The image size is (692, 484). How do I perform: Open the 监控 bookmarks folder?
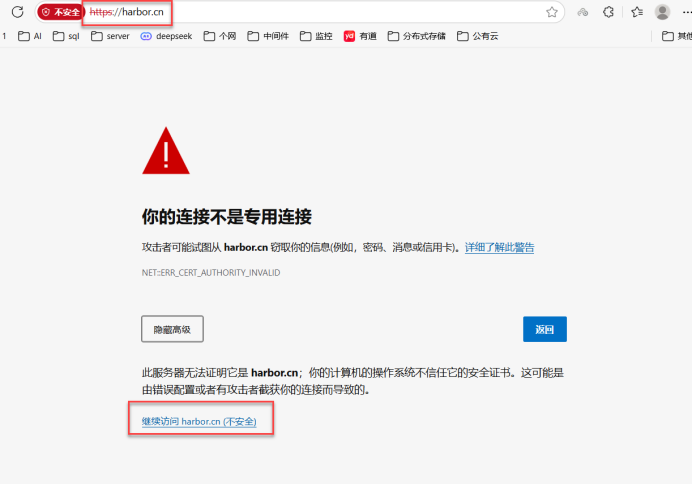(x=316, y=36)
